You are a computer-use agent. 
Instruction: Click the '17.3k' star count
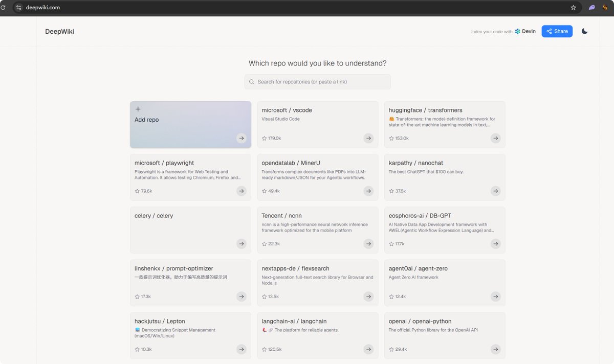pos(146,297)
